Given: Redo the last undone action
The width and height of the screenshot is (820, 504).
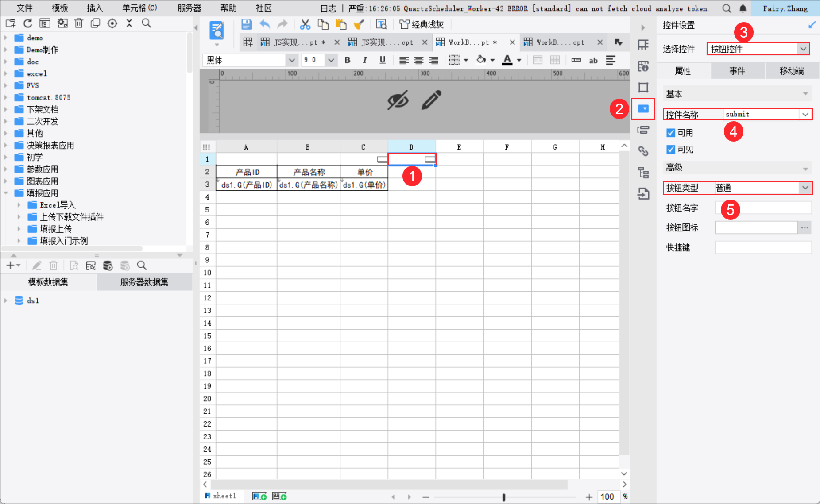Looking at the screenshot, I should [x=282, y=24].
